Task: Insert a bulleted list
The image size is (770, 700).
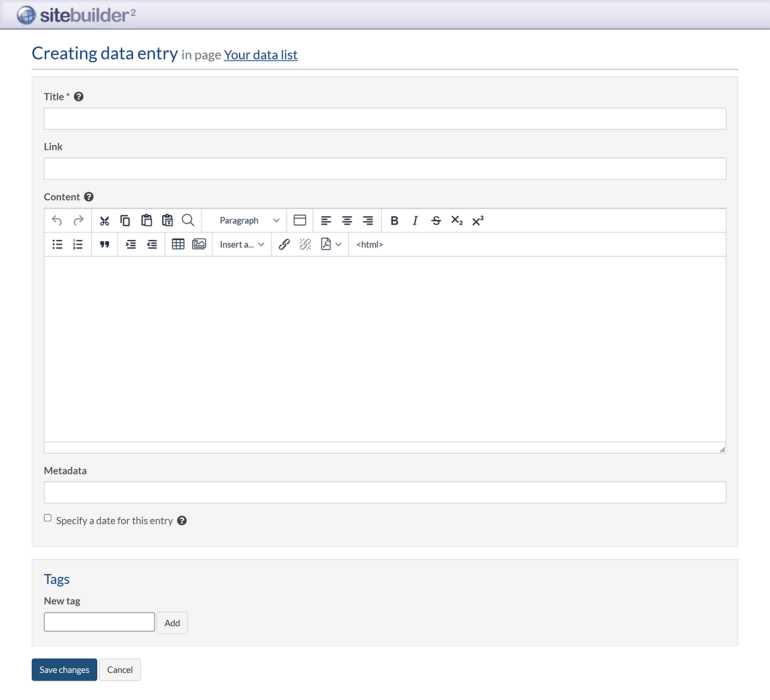Action: (57, 245)
